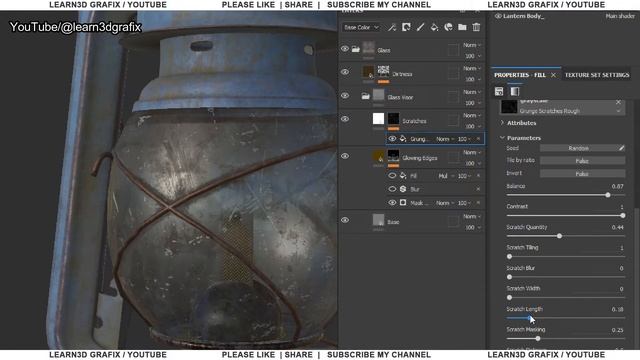Image resolution: width=640 pixels, height=360 pixels.
Task: Remove the Fill effect with its X
Action: (x=478, y=176)
